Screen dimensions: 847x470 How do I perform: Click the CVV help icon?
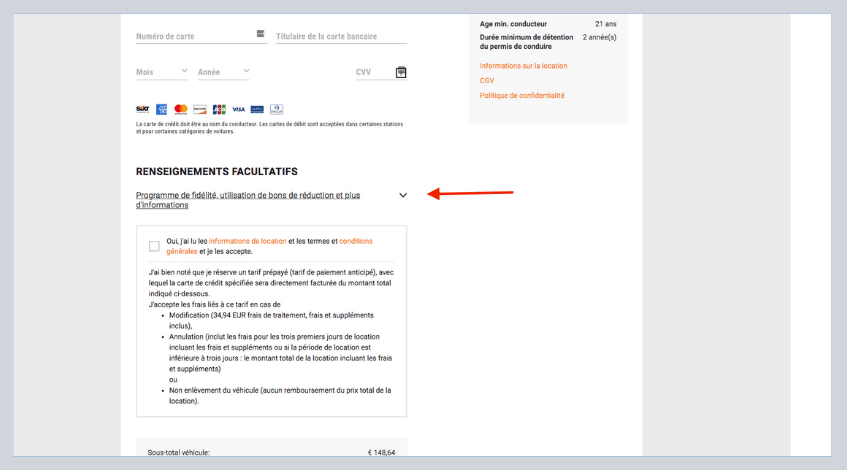point(401,72)
